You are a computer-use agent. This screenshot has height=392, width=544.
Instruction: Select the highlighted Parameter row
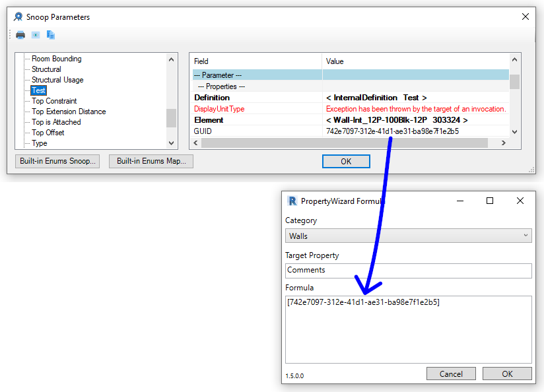(351, 75)
